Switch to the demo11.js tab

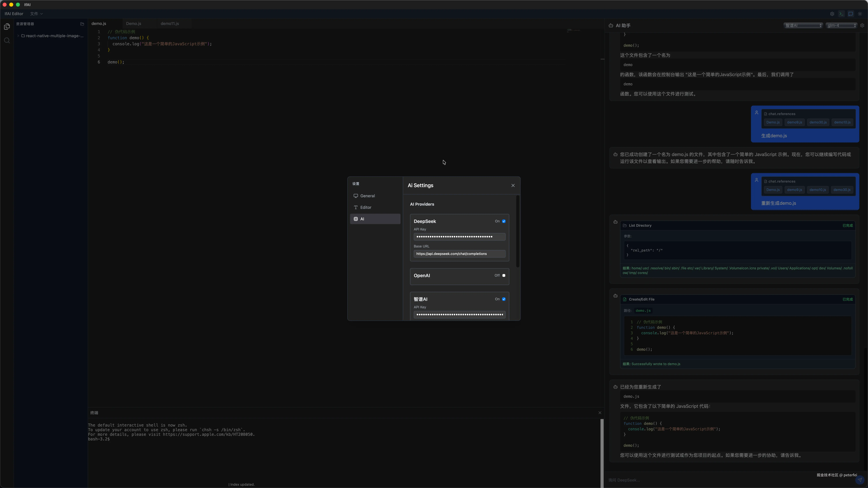coord(170,24)
